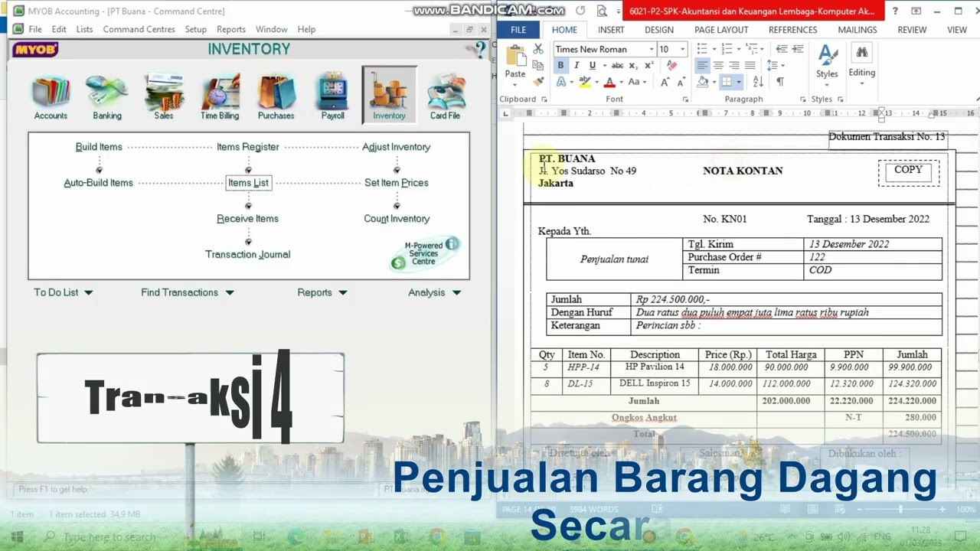
Task: Click the Transaction Journal button
Action: pos(247,255)
